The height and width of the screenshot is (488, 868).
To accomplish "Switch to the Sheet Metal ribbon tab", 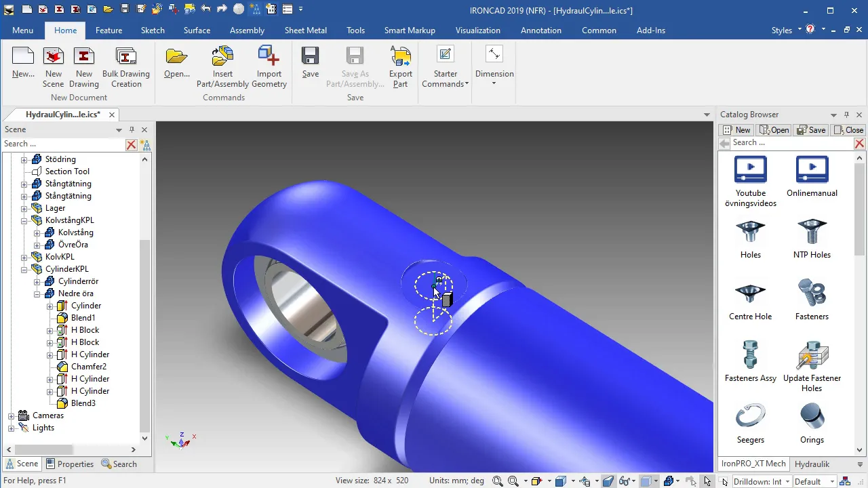I will (x=305, y=30).
